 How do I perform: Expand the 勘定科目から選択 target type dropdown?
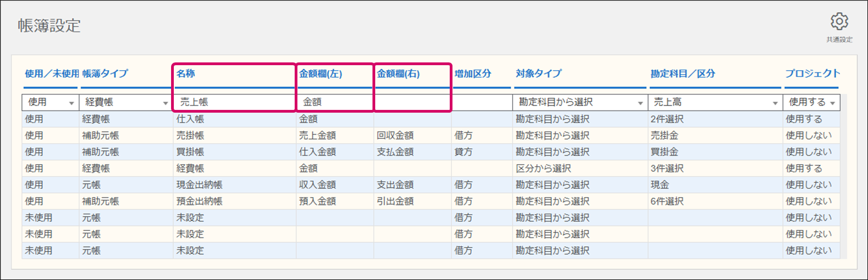point(640,103)
